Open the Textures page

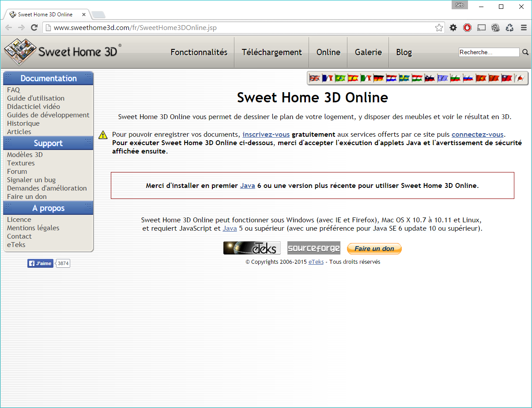pos(21,163)
